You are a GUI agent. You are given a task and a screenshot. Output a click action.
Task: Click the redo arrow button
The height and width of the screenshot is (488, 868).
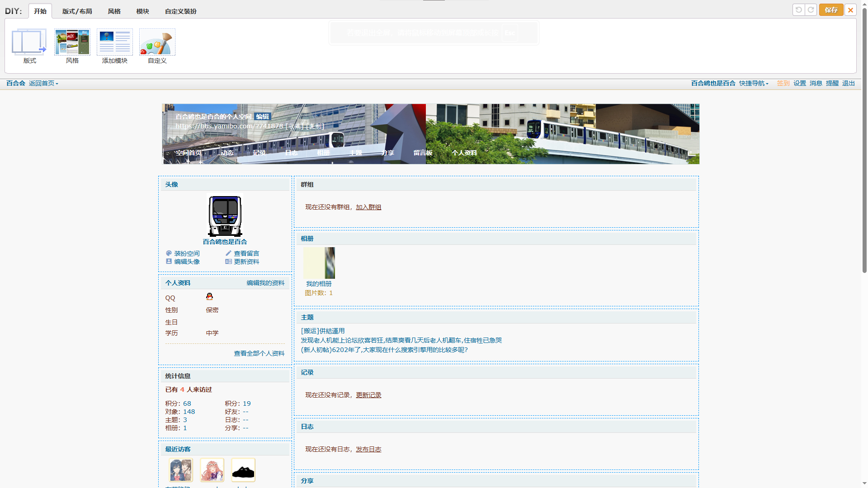[x=811, y=10]
